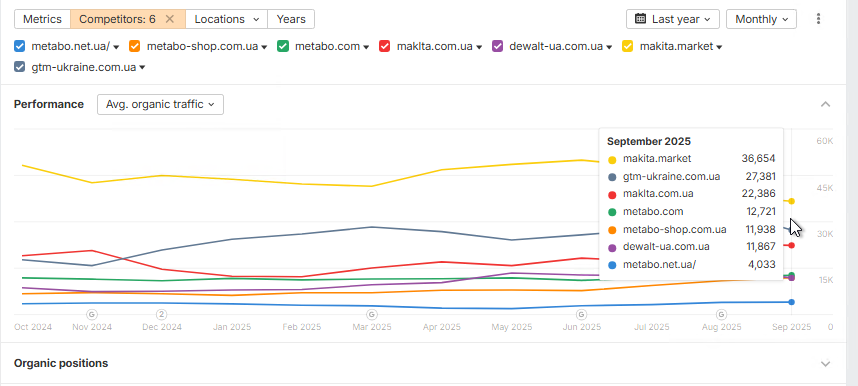Expand the Organic positions section
Viewport: 858px width, 386px height.
[x=826, y=364]
